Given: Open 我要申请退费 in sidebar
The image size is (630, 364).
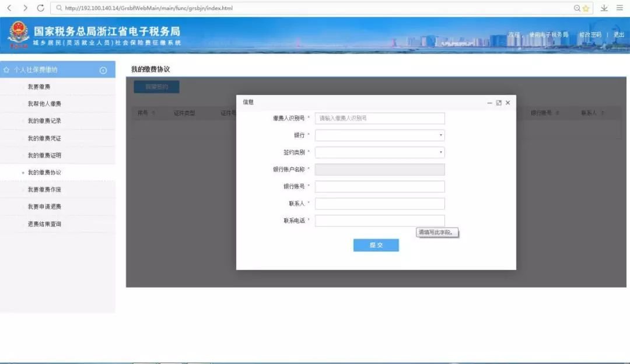Looking at the screenshot, I should point(44,206).
